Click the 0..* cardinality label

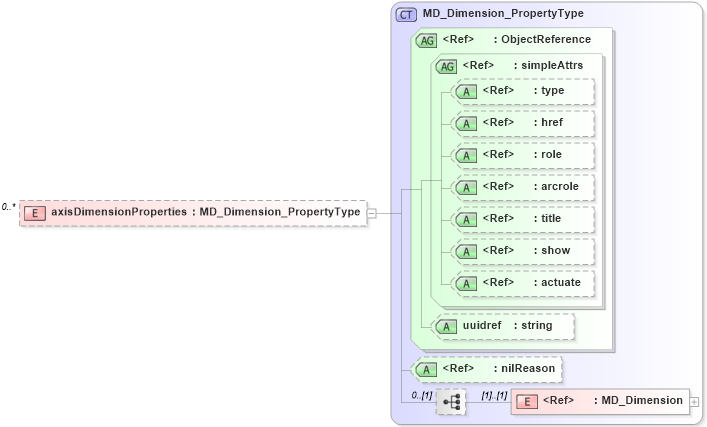point(8,207)
